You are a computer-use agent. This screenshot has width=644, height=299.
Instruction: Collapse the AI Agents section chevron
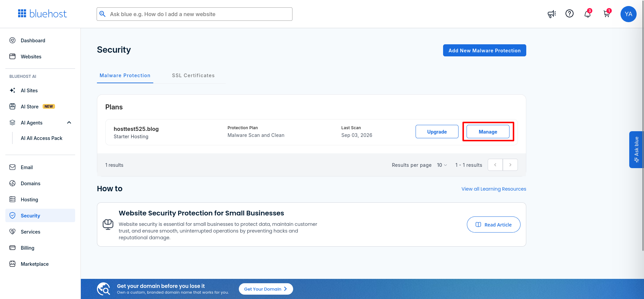point(69,122)
